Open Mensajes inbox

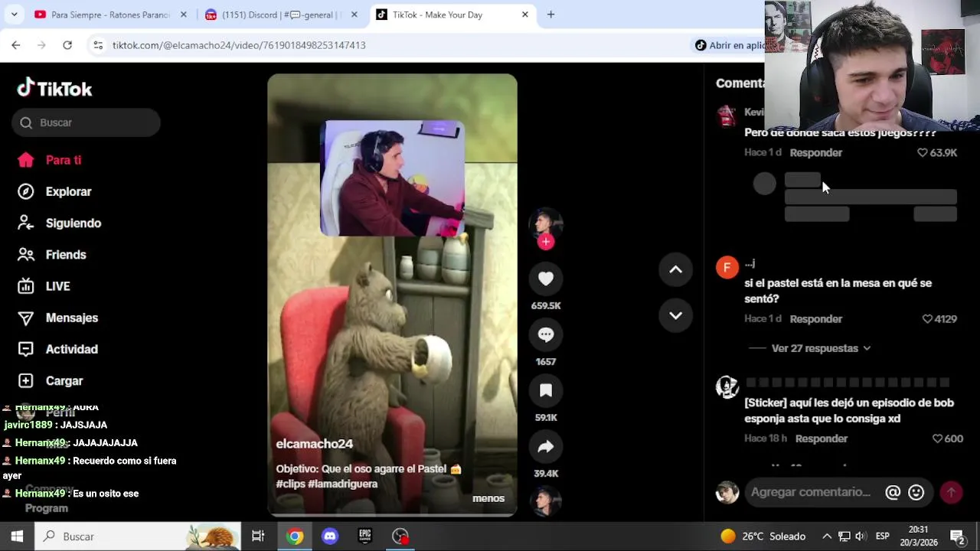[x=58, y=318]
